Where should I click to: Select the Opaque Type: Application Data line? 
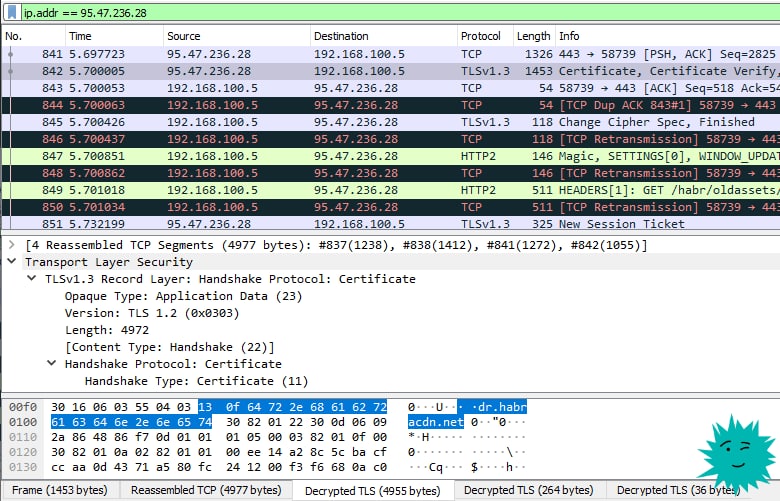click(184, 296)
